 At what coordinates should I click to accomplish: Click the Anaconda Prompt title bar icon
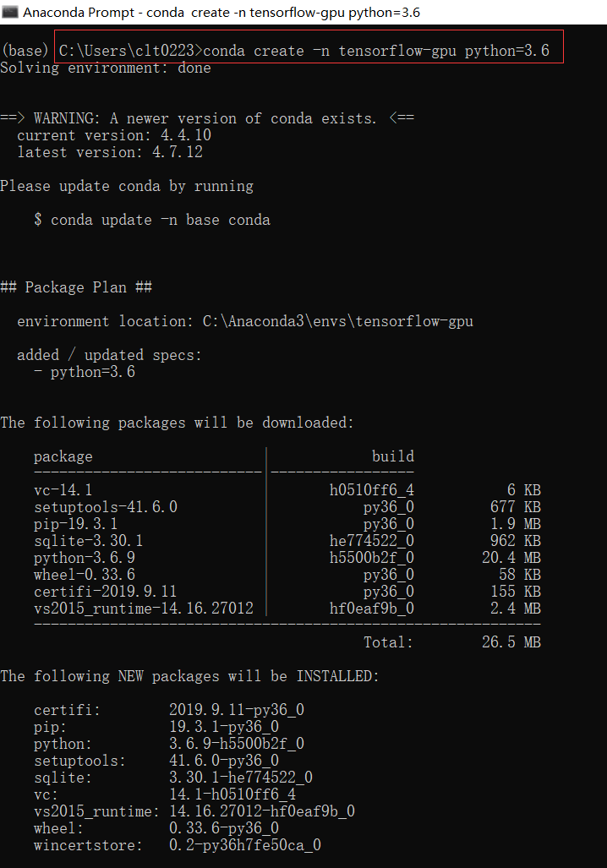[10, 13]
